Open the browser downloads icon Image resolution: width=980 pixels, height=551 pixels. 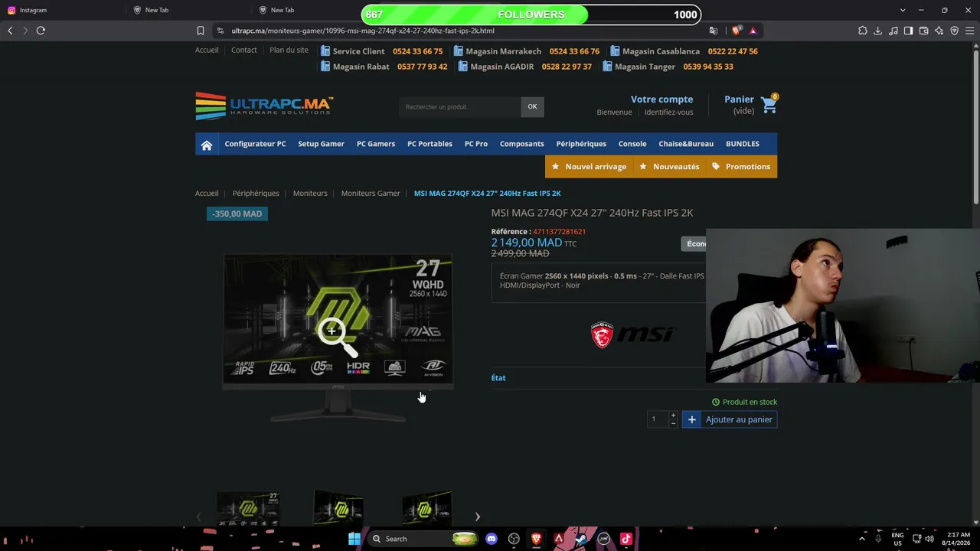coord(878,31)
